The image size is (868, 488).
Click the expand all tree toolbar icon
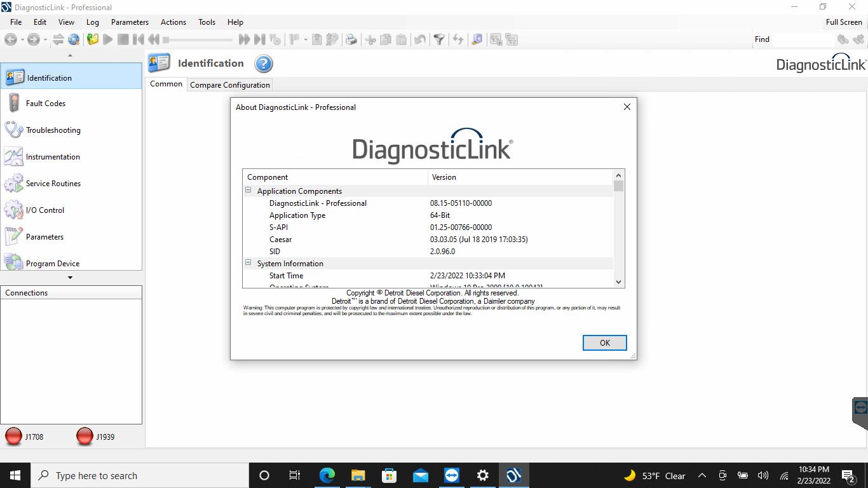point(496,39)
